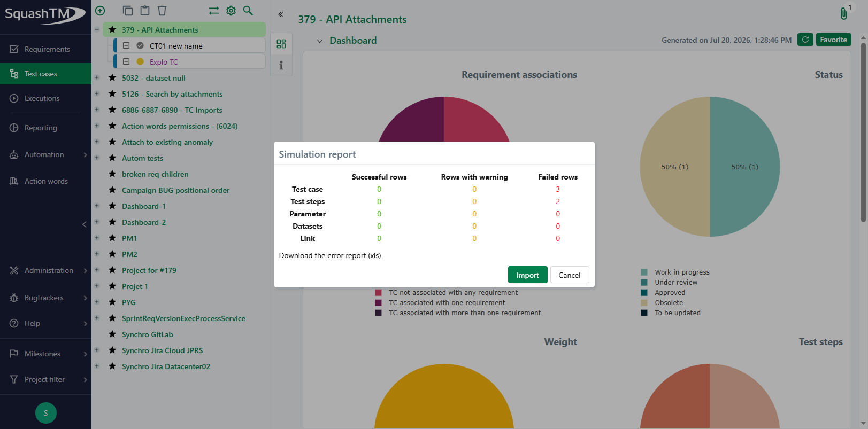Click Work in progress legend swatch

[644, 272]
